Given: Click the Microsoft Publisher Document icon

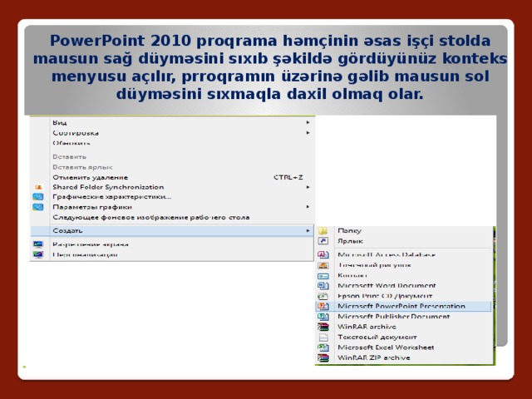Looking at the screenshot, I should tap(323, 317).
